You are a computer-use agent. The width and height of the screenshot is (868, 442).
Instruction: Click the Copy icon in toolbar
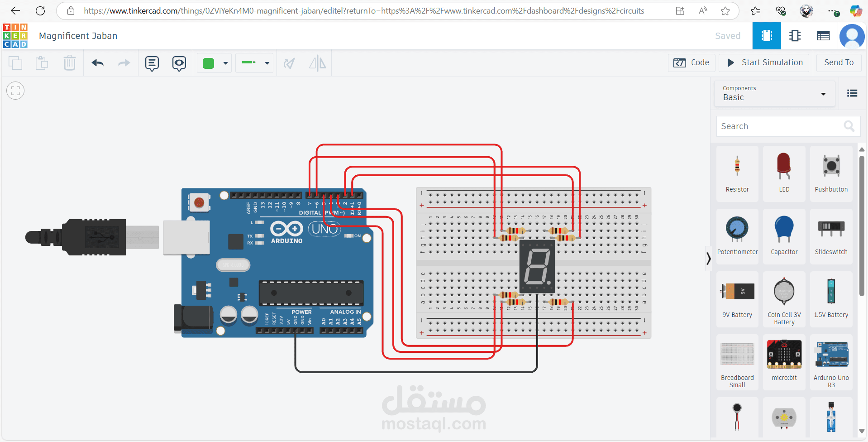click(x=15, y=62)
